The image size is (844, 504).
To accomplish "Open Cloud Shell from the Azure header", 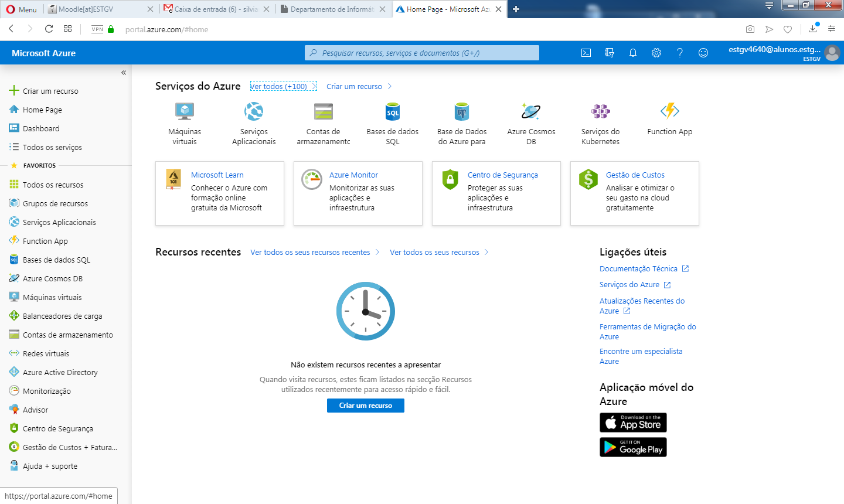I will (586, 53).
